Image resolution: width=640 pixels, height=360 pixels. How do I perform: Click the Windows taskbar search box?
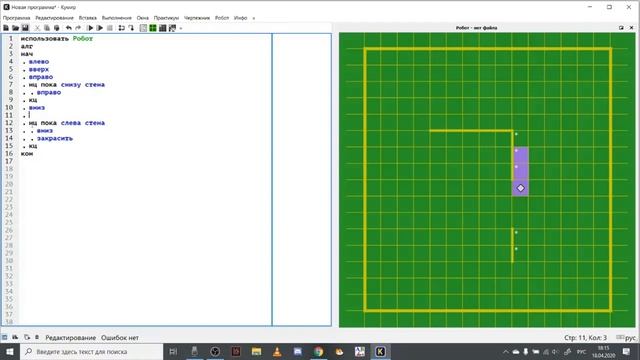click(91, 351)
